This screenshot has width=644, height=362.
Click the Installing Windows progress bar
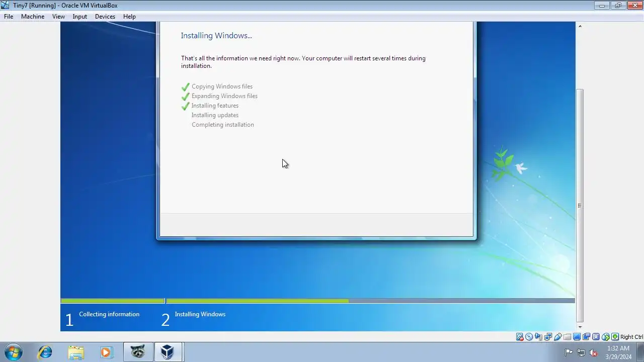tap(370, 301)
